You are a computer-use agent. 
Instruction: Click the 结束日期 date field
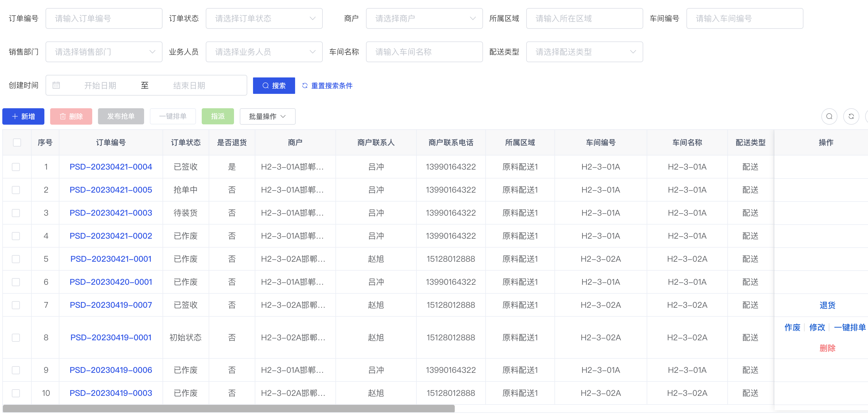[189, 86]
